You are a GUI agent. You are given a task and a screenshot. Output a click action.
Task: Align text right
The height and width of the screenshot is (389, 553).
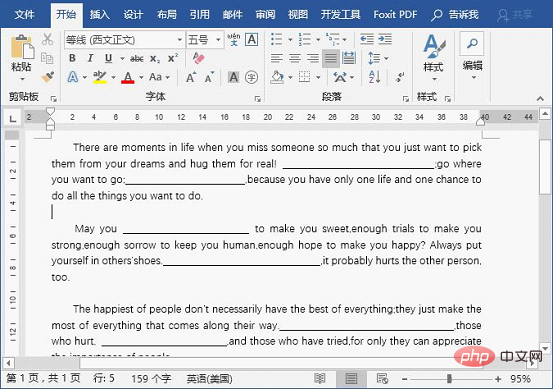click(313, 58)
